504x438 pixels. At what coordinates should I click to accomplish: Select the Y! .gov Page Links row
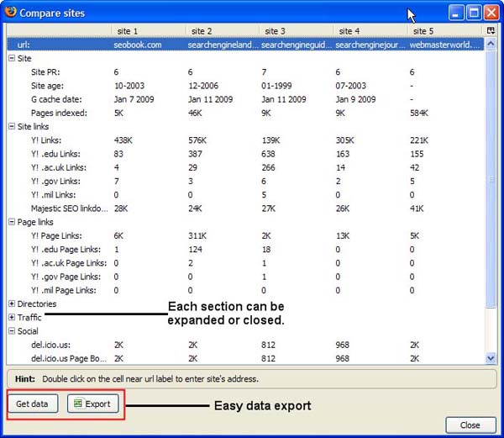(66, 277)
